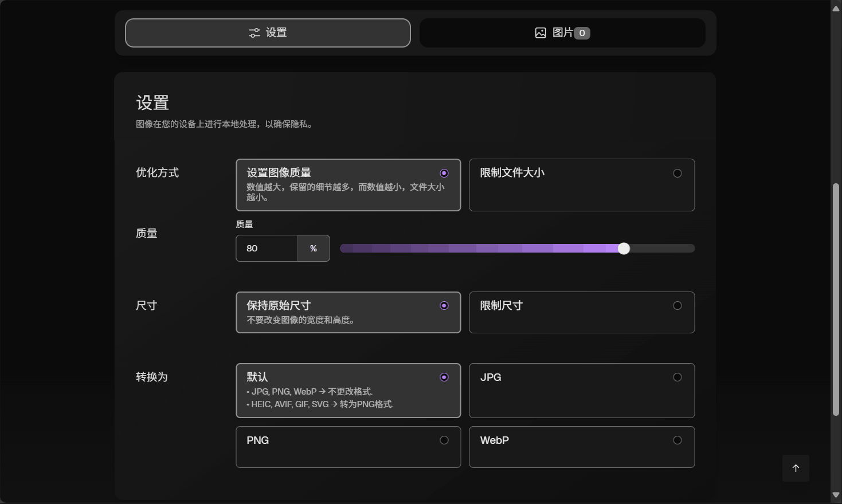
Task: Click the 质量 input field showing 80
Action: tap(267, 248)
